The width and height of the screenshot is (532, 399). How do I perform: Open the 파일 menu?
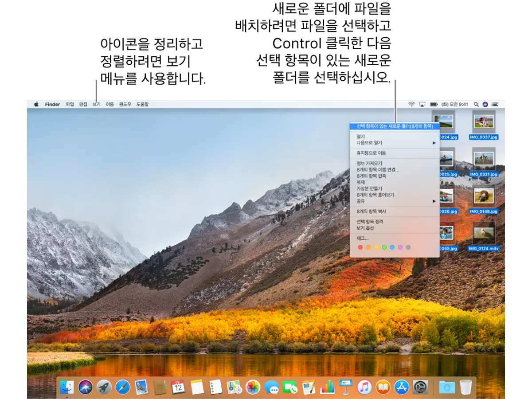click(70, 104)
